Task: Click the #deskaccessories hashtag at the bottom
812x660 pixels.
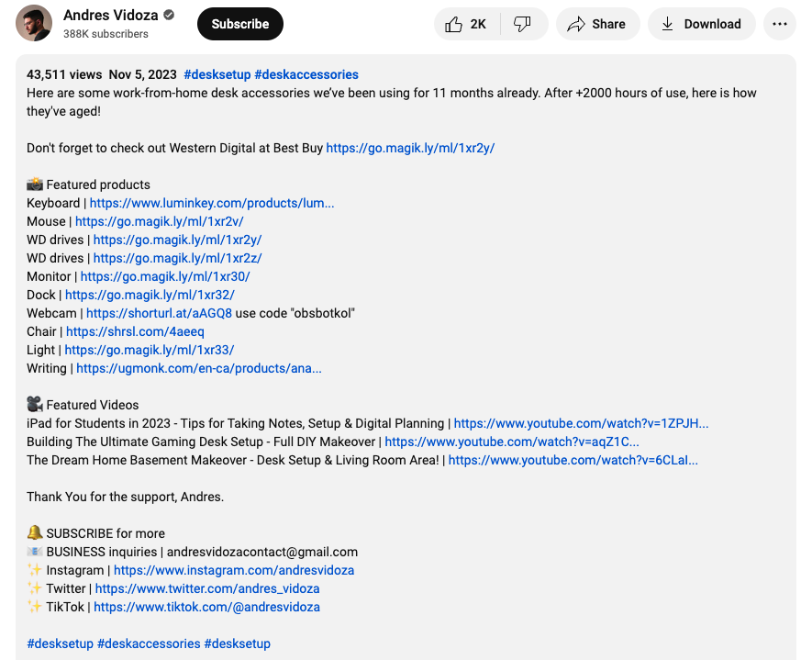Action: (149, 643)
